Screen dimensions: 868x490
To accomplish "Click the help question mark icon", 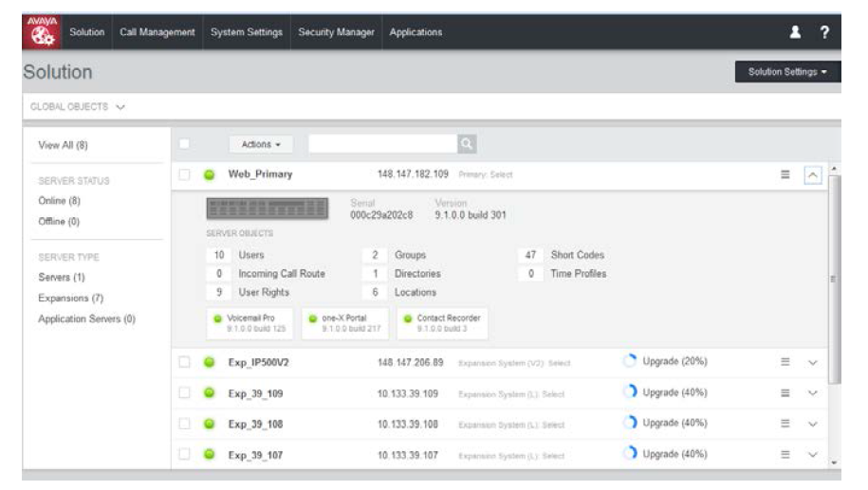I will pos(824,32).
